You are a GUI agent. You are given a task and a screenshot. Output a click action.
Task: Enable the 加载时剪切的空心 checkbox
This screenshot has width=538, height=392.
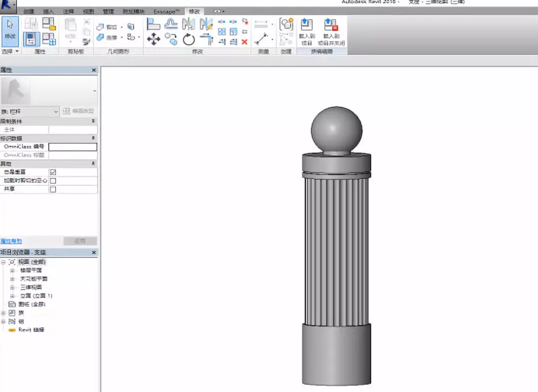[x=53, y=181]
